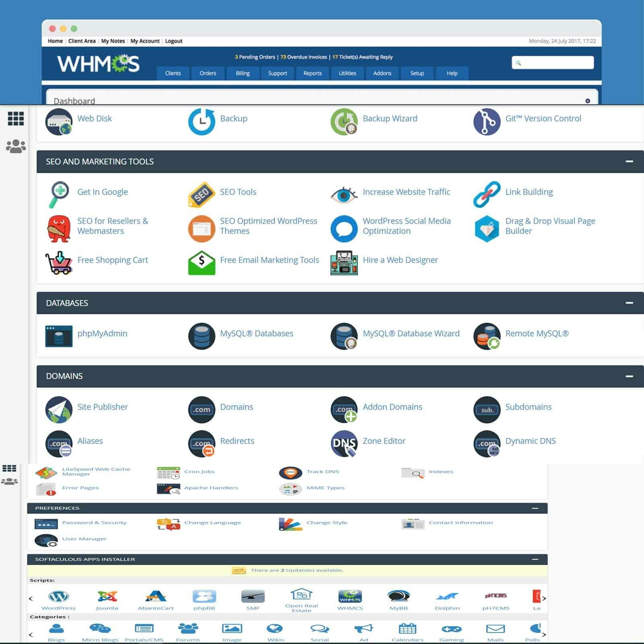This screenshot has width=644, height=644.
Task: Click the grid apps icon in large sidebar
Action: click(16, 118)
